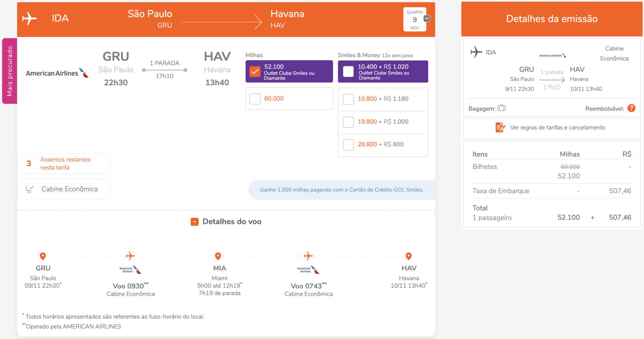
Task: Click the struck-through 60.000 miles value
Action: coord(570,167)
